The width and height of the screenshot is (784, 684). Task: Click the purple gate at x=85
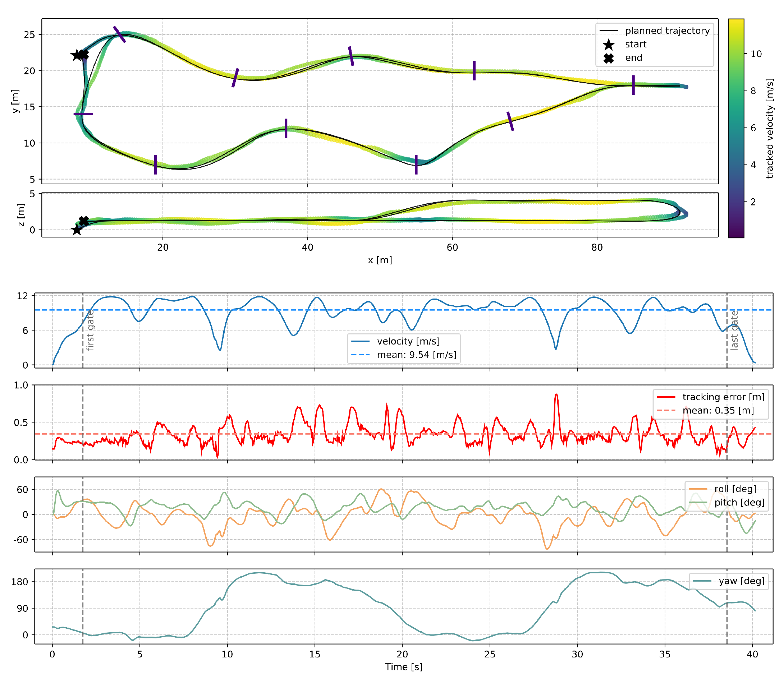pyautogui.click(x=633, y=85)
